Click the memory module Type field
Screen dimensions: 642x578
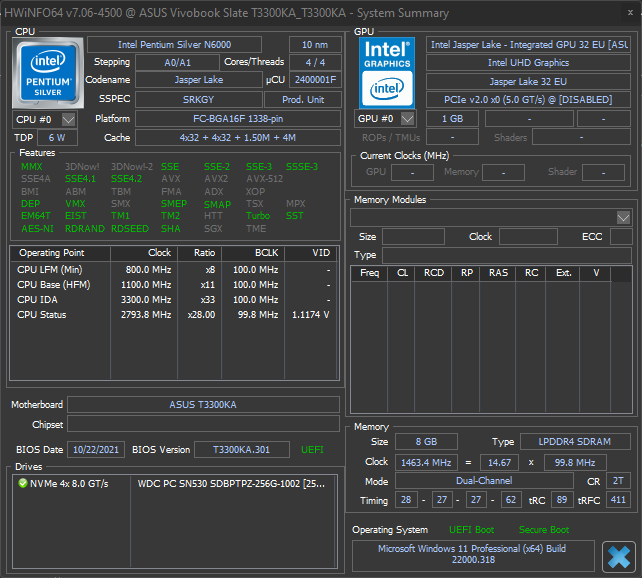point(506,255)
